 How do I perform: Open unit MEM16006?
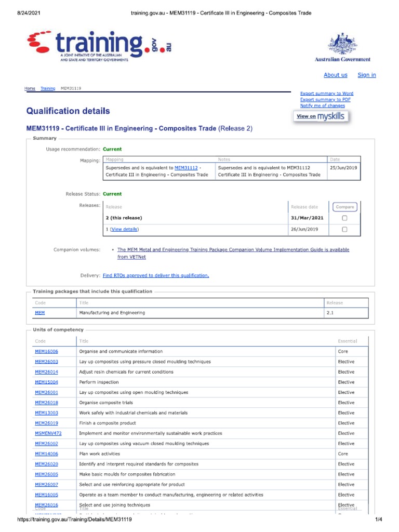pos(46,352)
